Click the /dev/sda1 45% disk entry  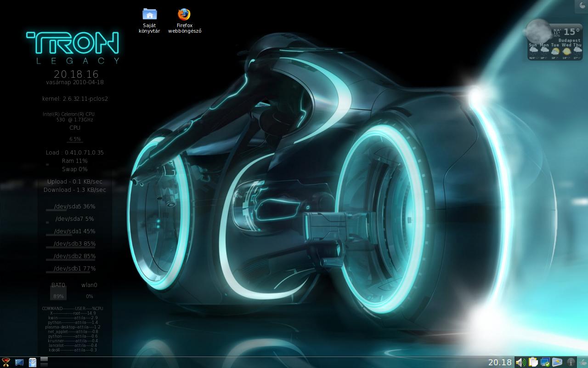[x=75, y=231]
